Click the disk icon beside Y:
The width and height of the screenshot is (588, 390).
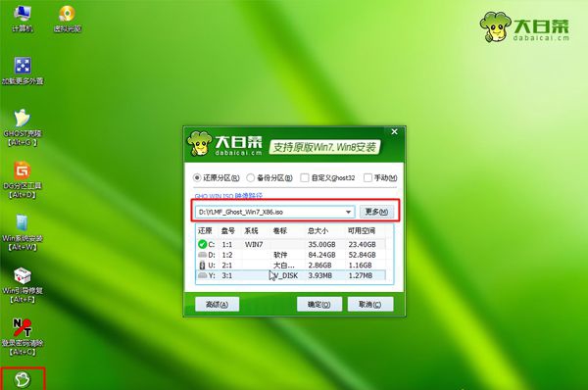[203, 275]
